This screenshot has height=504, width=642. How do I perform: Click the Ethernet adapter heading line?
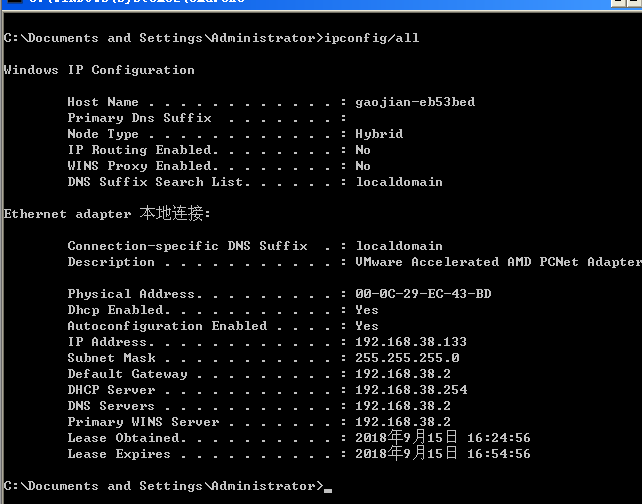tap(107, 214)
